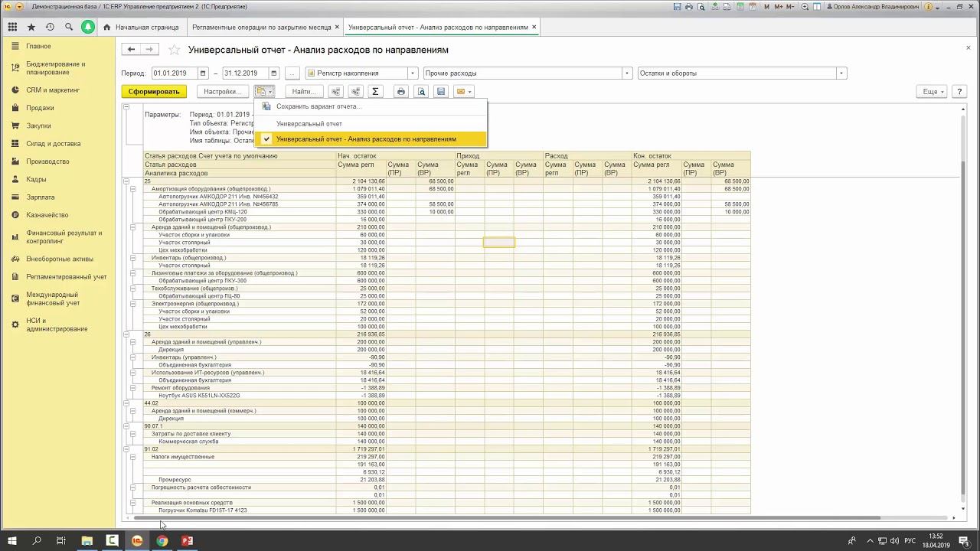
Task: Open the notifications bell icon
Action: 88,27
